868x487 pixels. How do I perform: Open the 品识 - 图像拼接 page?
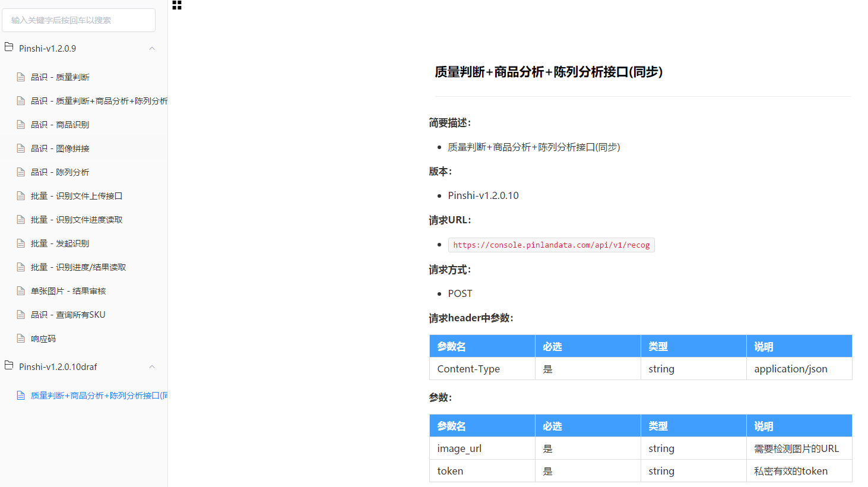pyautogui.click(x=60, y=148)
